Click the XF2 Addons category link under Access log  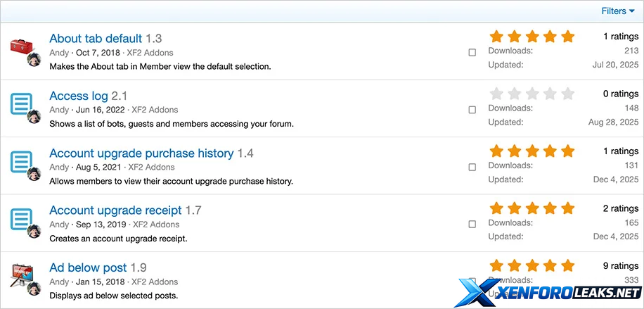click(x=155, y=110)
